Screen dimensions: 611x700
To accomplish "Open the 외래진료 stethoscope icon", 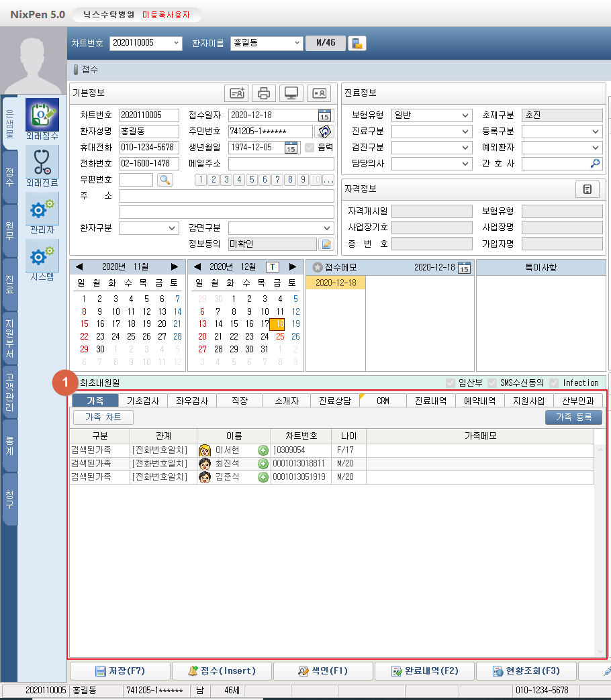I will click(x=42, y=162).
